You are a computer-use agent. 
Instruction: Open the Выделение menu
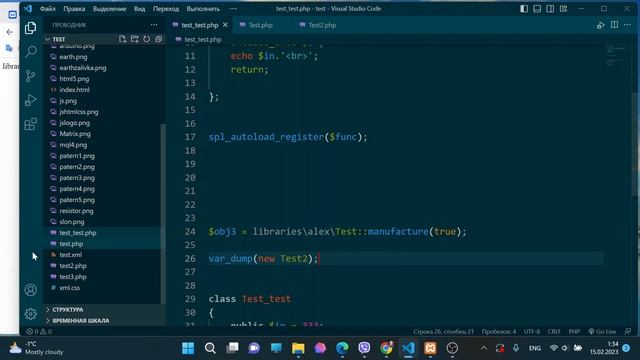[109, 9]
